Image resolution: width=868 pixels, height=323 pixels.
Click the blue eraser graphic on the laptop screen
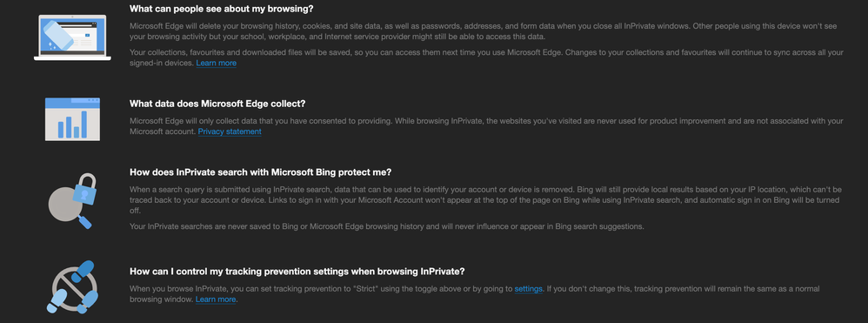click(x=59, y=34)
